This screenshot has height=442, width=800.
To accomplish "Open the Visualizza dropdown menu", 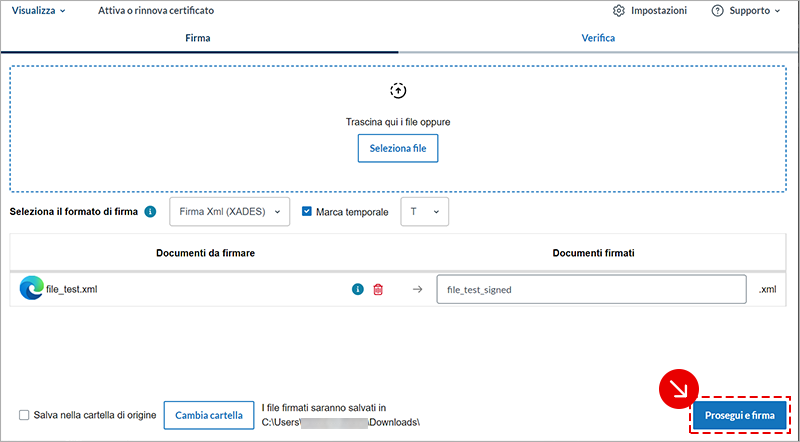I will (x=38, y=11).
